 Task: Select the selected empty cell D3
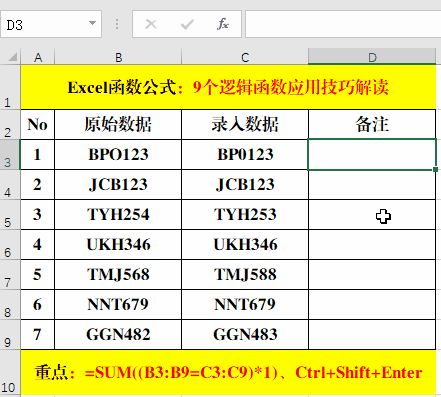coord(372,154)
